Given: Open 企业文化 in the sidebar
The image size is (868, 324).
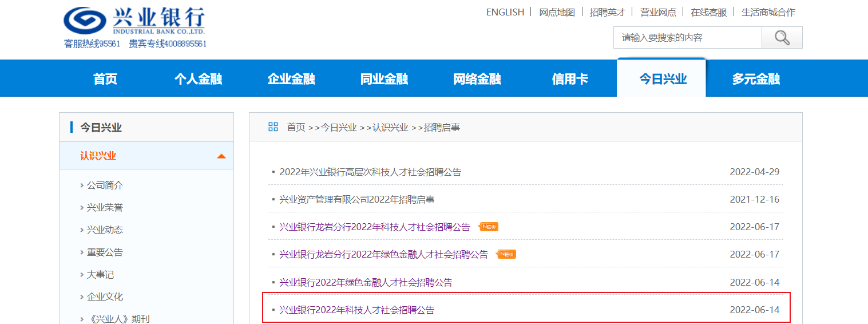Looking at the screenshot, I should click(105, 297).
